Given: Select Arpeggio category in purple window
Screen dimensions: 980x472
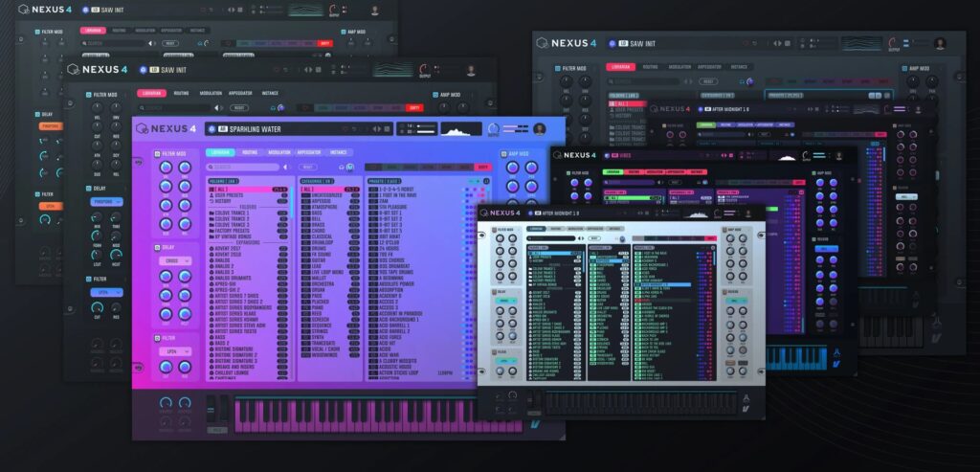Looking at the screenshot, I should coord(330,201).
